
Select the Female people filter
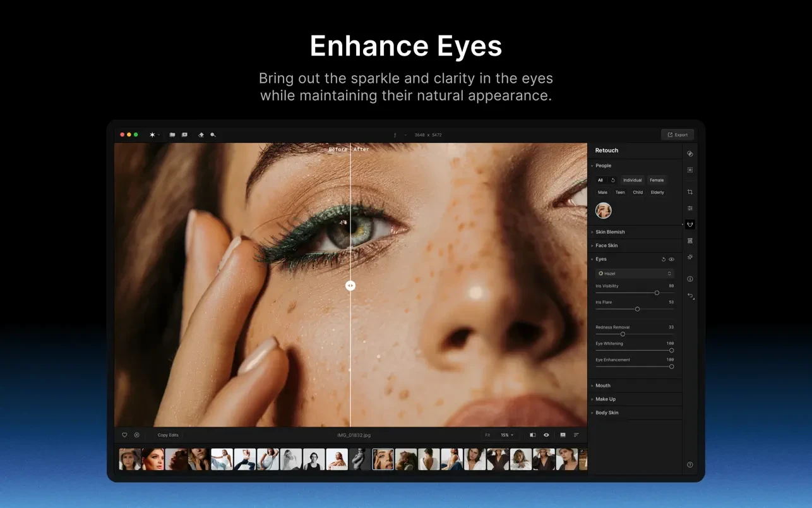point(657,180)
